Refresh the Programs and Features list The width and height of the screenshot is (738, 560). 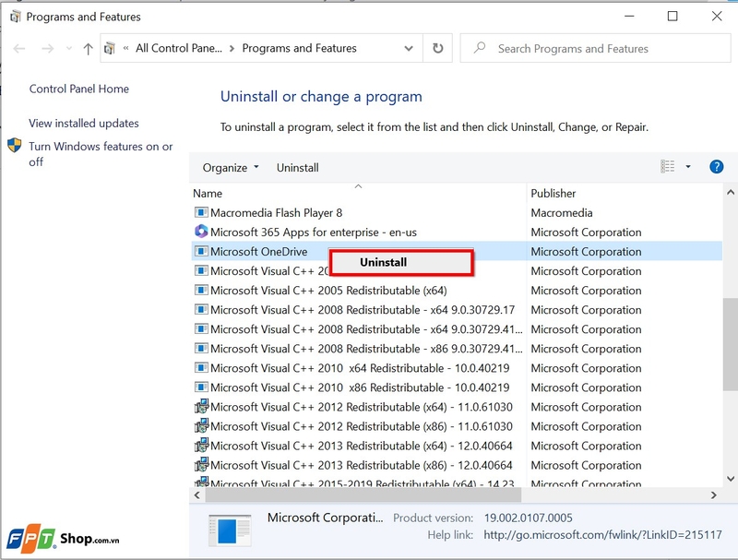pyautogui.click(x=437, y=48)
